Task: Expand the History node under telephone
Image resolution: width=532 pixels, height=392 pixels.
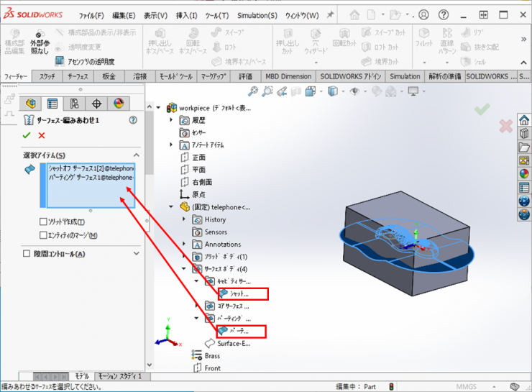Action: click(x=184, y=219)
